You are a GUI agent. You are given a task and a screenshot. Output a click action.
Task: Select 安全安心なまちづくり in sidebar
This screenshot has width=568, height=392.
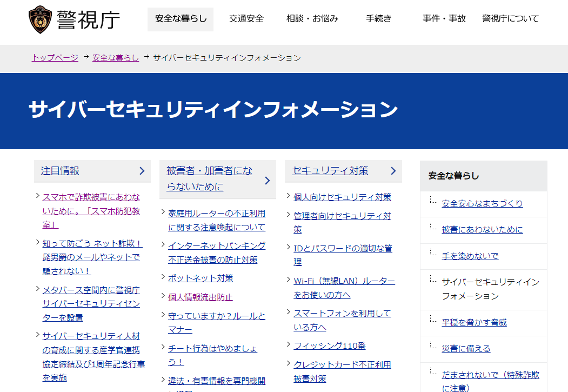pyautogui.click(x=482, y=204)
